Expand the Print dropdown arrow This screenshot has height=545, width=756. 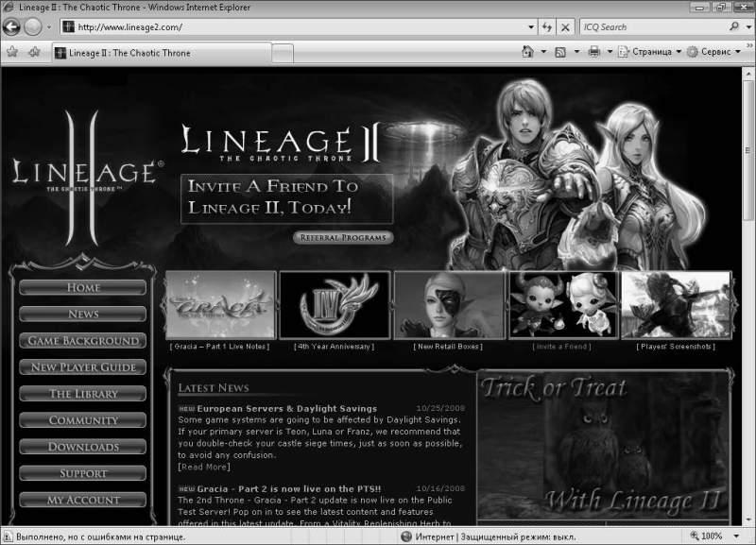pyautogui.click(x=610, y=52)
